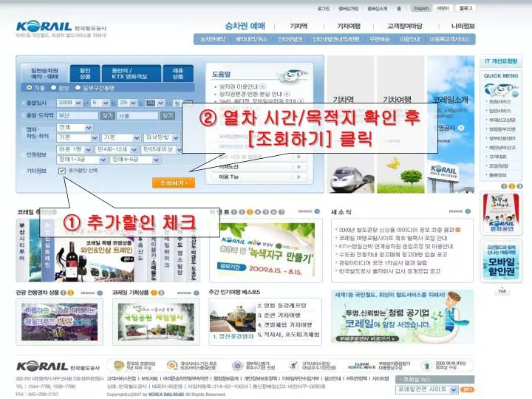Screen dimensions: 532x399
Task: Open the IT 개선요청 side button
Action: point(501,61)
